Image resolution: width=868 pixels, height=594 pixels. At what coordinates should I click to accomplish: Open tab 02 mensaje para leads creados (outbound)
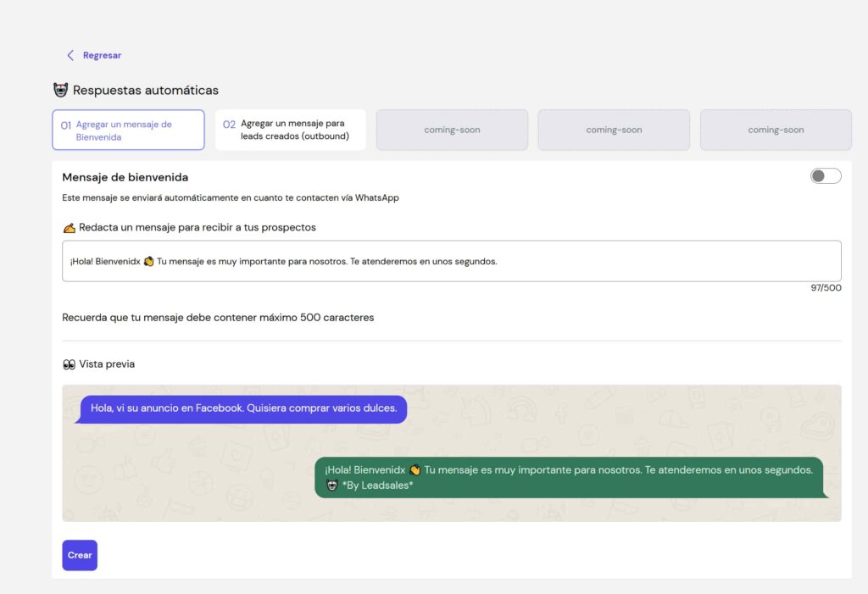[x=291, y=130]
